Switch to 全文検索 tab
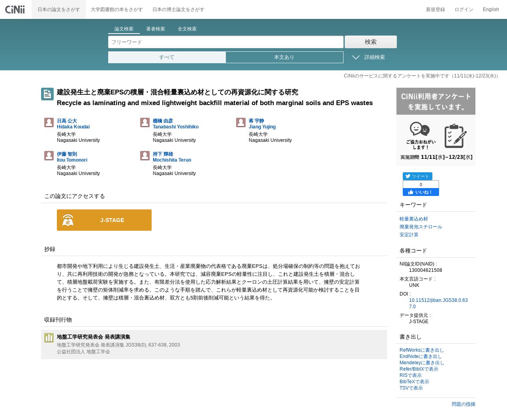This screenshot has height=420, width=507. point(187,29)
